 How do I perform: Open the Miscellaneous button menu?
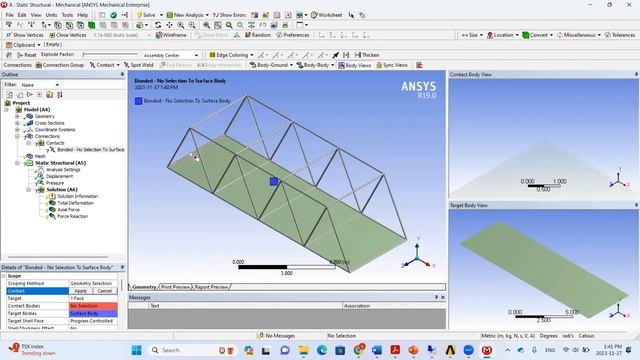pos(579,35)
